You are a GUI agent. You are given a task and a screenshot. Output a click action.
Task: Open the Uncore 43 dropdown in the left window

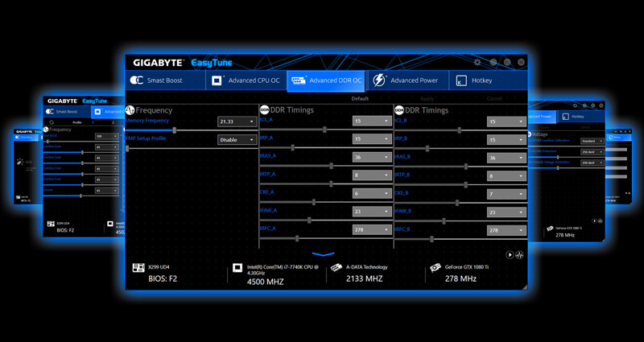coord(107,191)
